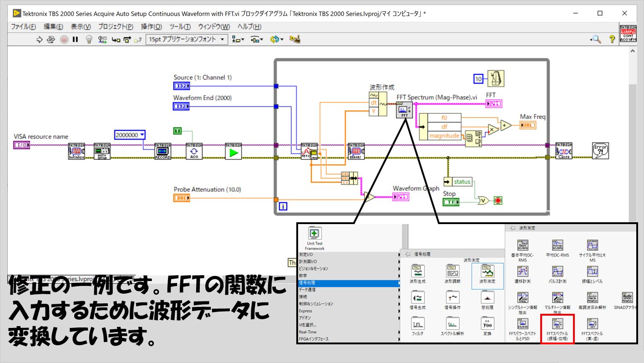Image resolution: width=644 pixels, height=363 pixels.
Task: Select the ACQ continuous acquisition VI node
Action: click(x=194, y=151)
